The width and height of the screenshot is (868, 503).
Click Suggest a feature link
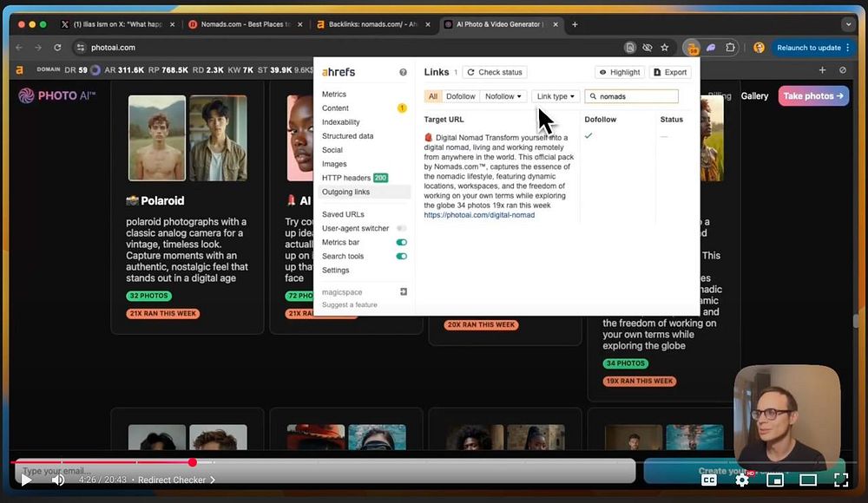tap(349, 305)
